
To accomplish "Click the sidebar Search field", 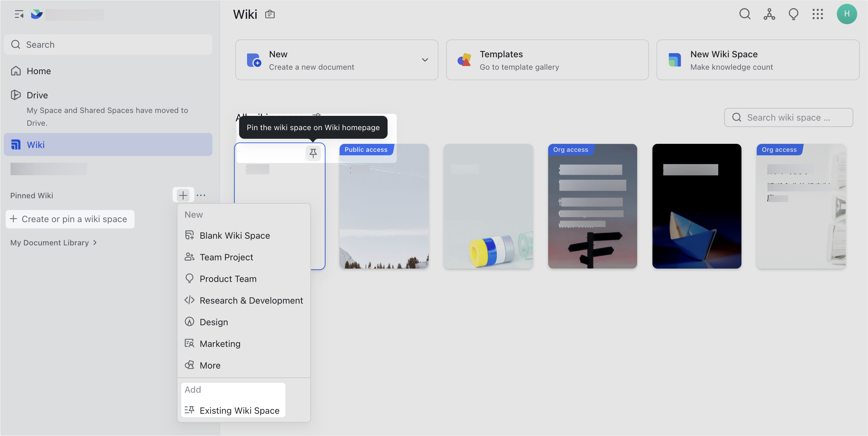I will click(x=108, y=45).
